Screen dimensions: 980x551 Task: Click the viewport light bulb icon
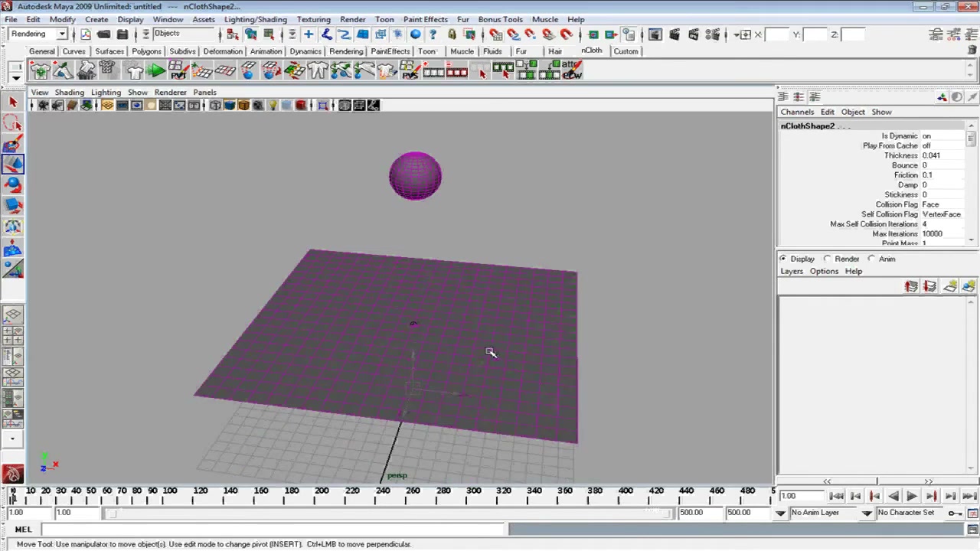pyautogui.click(x=273, y=106)
